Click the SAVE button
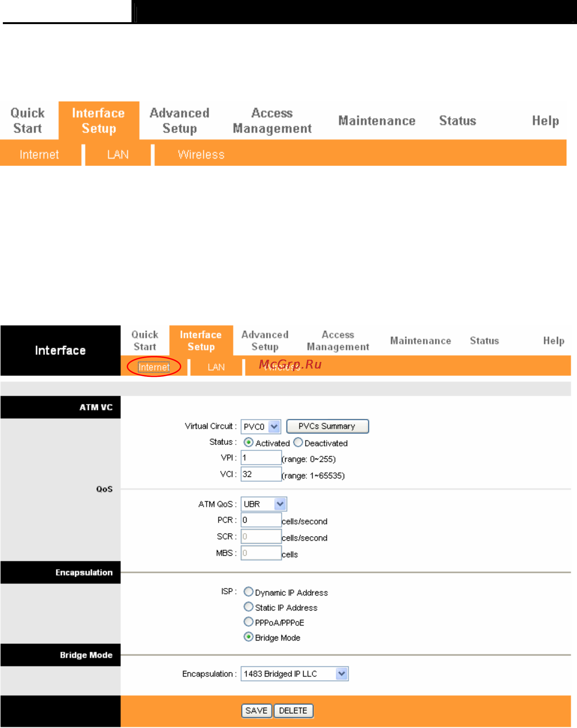Viewport: 577px width, 728px height. tap(257, 711)
